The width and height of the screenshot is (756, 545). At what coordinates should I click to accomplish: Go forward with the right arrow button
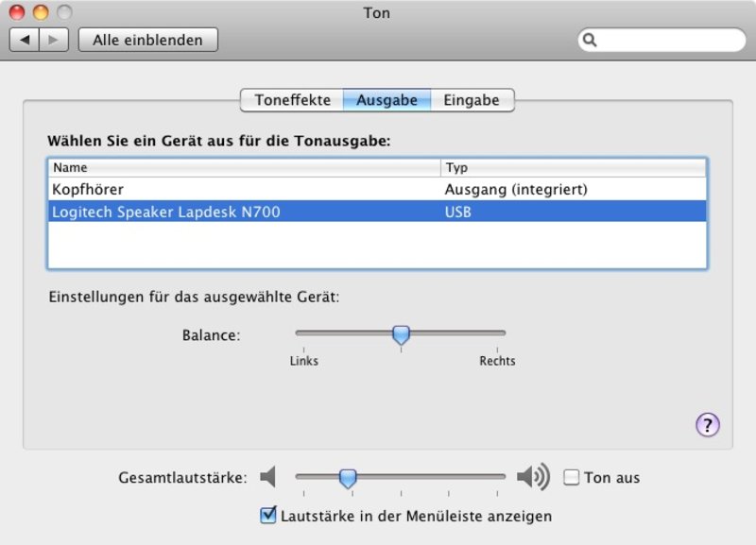(54, 40)
